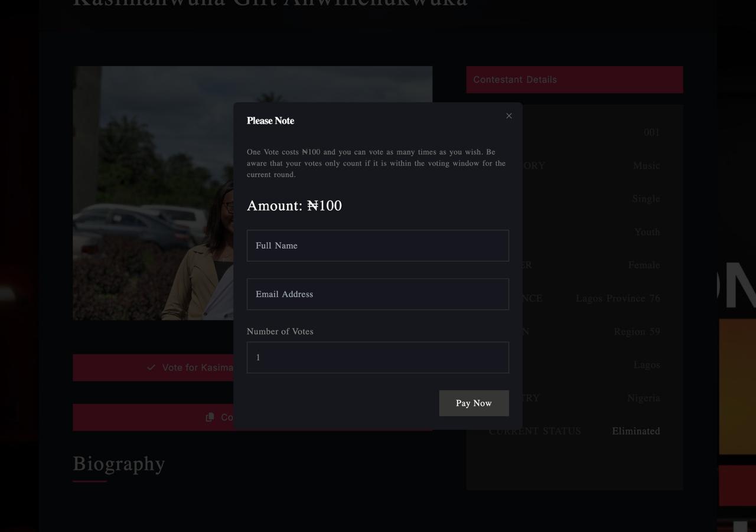Click the contestant number 001

pos(652,132)
